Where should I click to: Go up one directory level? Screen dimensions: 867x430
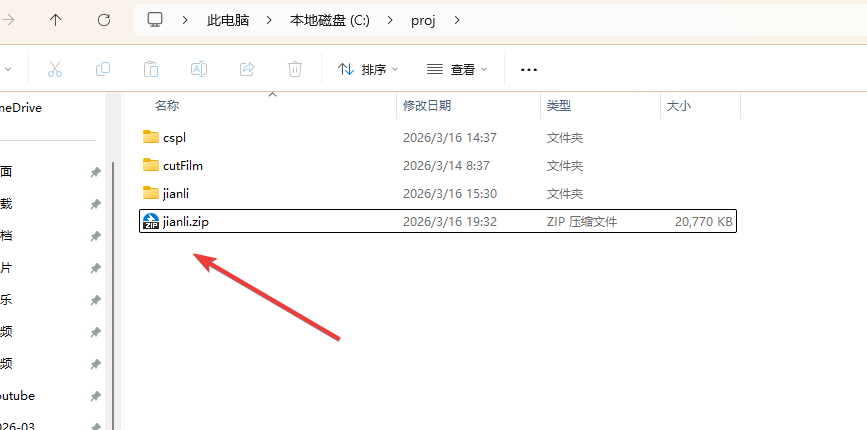coord(56,19)
